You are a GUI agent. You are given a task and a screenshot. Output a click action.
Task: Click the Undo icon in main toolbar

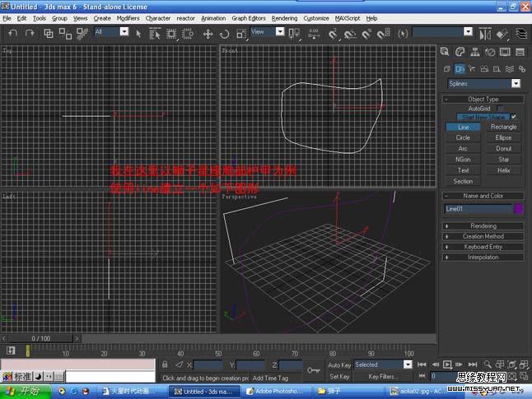13,33
